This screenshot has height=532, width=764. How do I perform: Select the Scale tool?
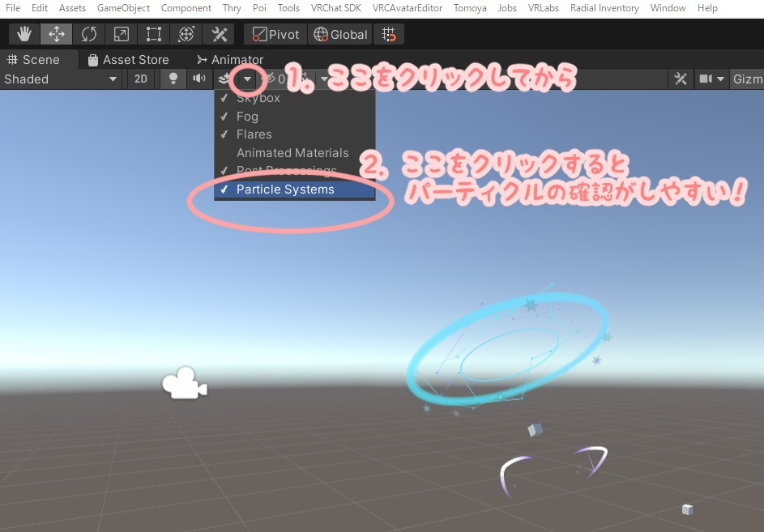pyautogui.click(x=121, y=34)
